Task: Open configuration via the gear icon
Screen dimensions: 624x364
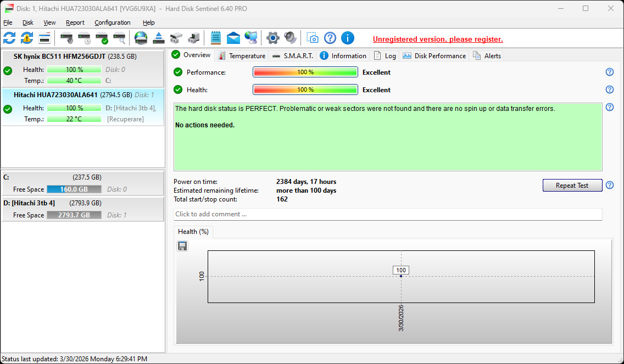Action: (272, 38)
